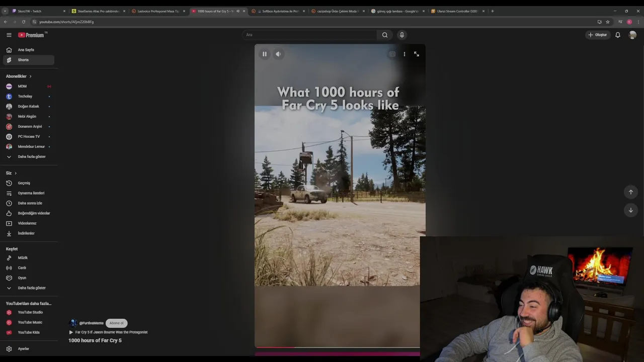The image size is (644, 362).
Task: Start voice search with microphone
Action: [x=401, y=35]
